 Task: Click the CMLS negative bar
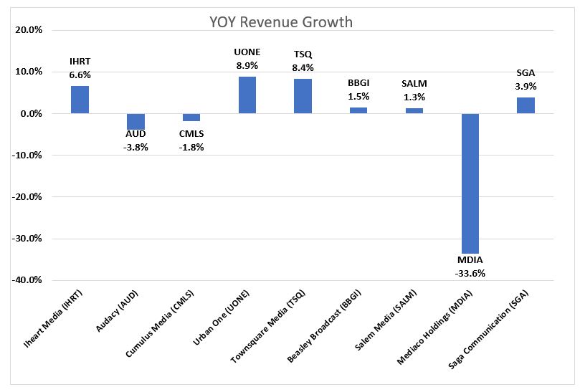[191, 118]
